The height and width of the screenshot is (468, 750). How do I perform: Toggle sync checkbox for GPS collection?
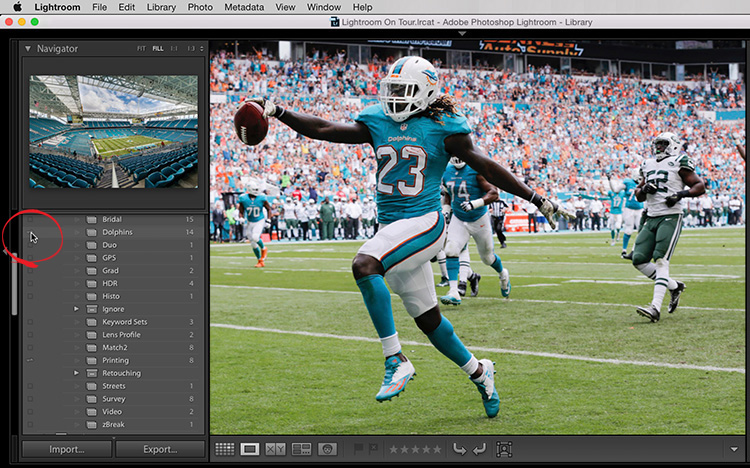tap(30, 258)
